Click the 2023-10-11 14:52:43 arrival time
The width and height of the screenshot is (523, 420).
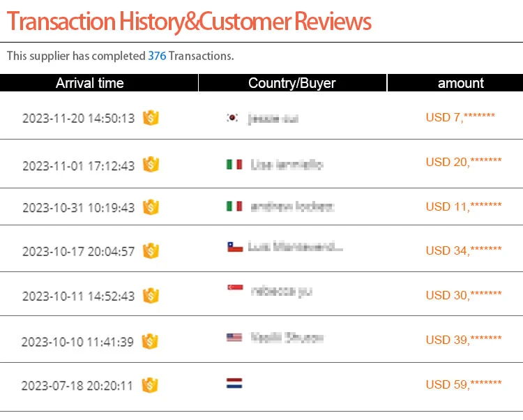tap(78, 296)
